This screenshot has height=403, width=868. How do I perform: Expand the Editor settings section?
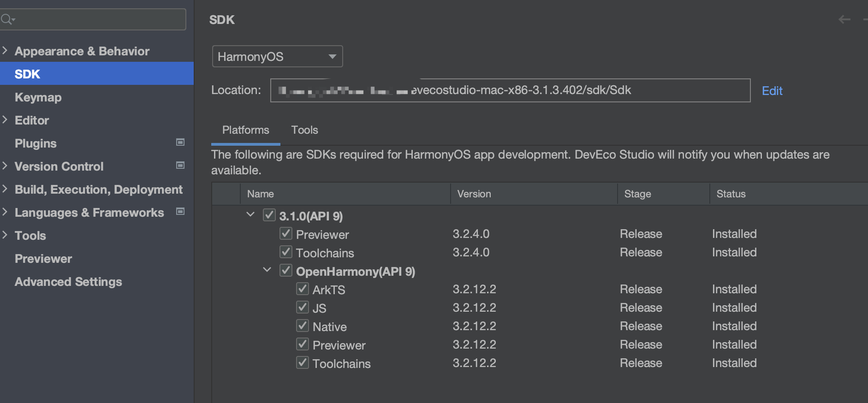click(5, 119)
